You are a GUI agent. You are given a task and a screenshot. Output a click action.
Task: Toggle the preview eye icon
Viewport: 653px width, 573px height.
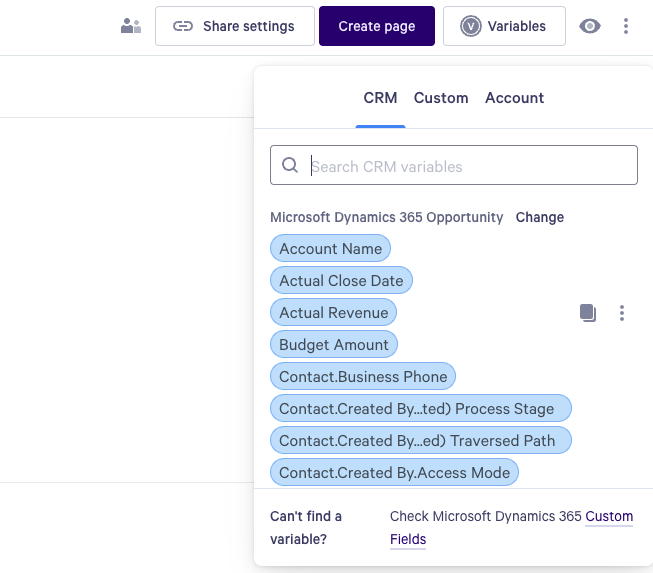[590, 26]
